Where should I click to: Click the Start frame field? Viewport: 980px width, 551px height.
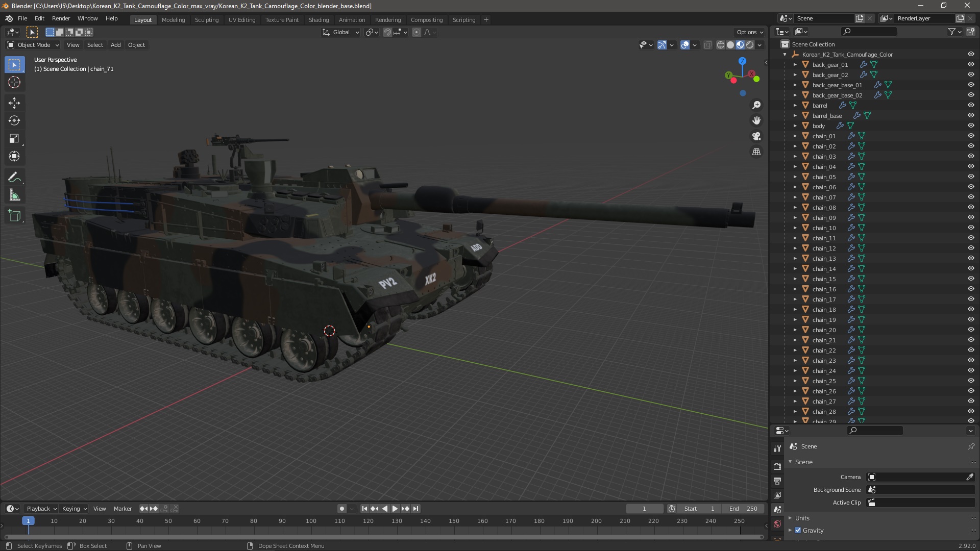pos(700,509)
